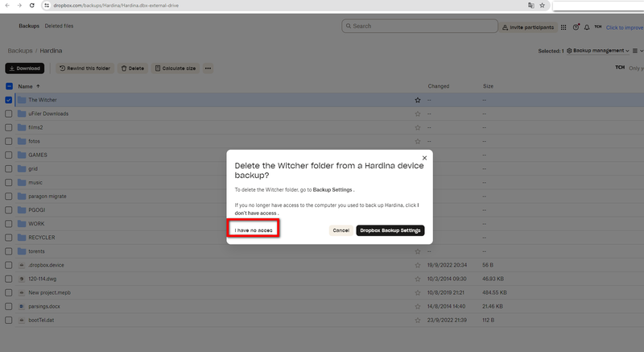Reload the page with refresh icon
644x352 pixels.
[x=32, y=6]
